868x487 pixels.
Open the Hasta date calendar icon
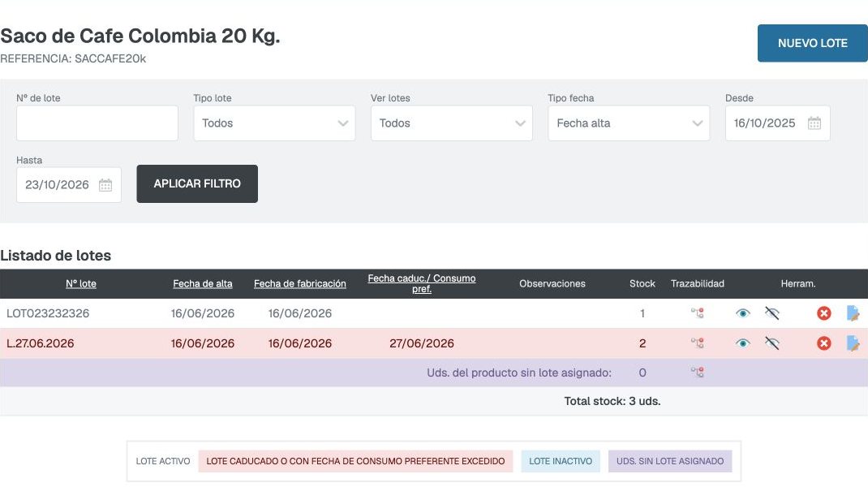(x=105, y=184)
